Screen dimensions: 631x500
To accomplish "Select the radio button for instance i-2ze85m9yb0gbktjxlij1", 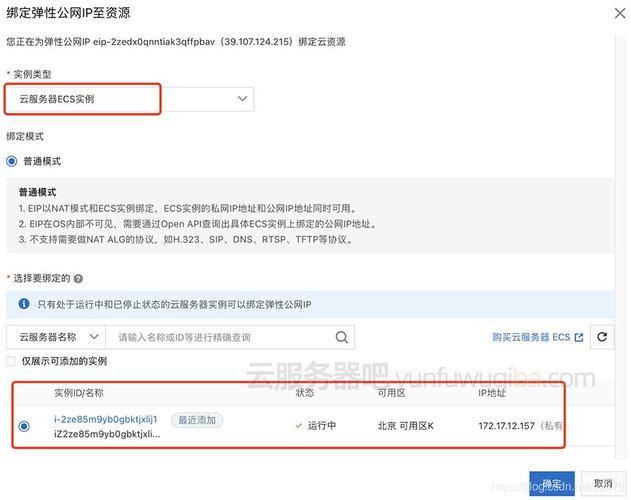I will coord(24,426).
